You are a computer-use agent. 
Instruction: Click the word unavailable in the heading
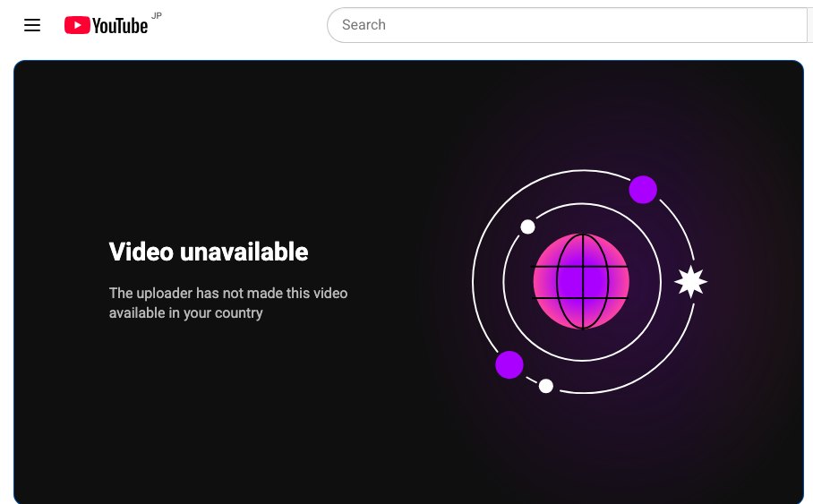click(x=244, y=252)
